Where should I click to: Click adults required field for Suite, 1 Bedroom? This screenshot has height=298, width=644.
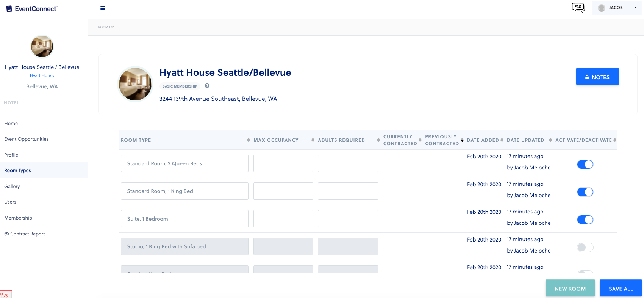pos(348,219)
